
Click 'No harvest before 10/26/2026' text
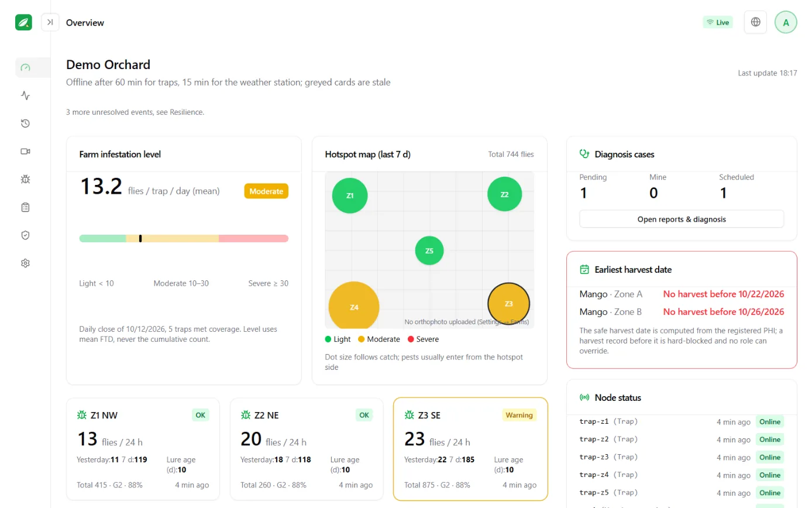(724, 311)
